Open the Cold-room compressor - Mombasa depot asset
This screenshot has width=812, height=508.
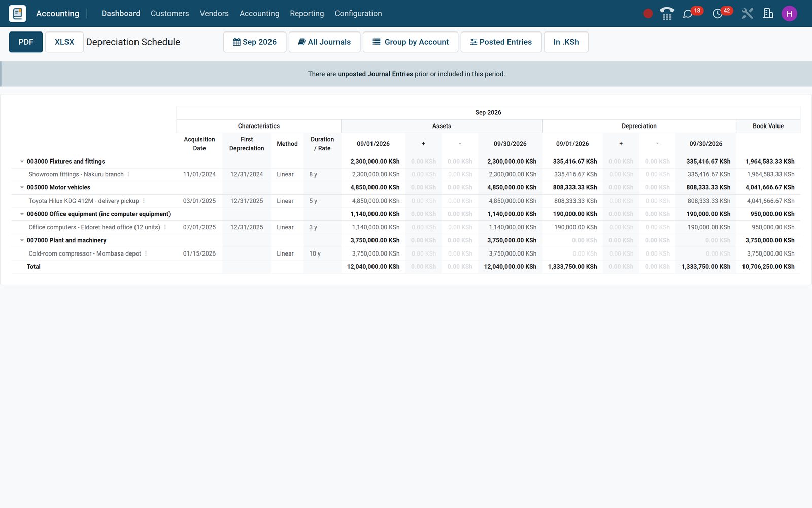pyautogui.click(x=85, y=253)
